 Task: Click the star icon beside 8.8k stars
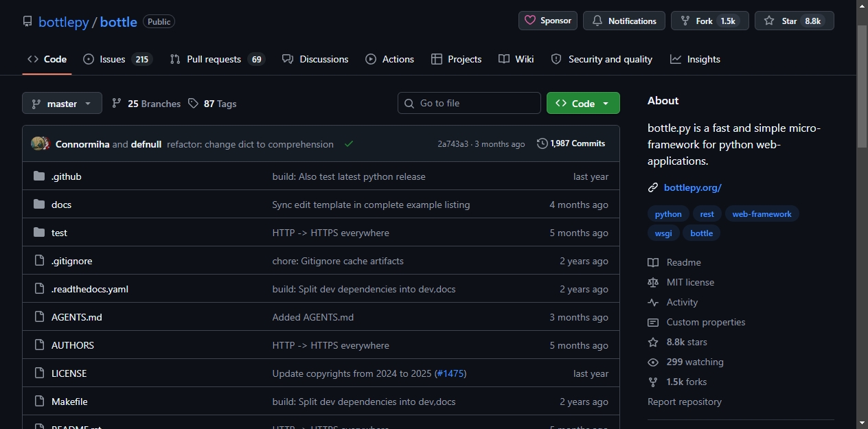[653, 342]
